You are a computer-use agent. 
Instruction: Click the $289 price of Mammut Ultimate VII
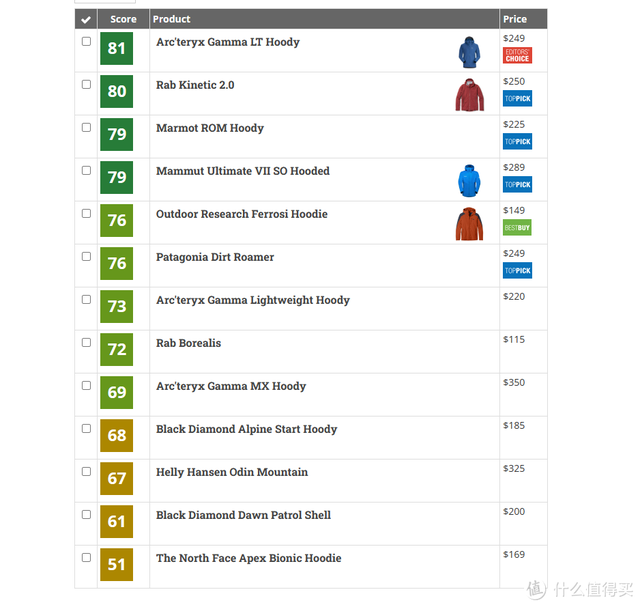tap(514, 167)
